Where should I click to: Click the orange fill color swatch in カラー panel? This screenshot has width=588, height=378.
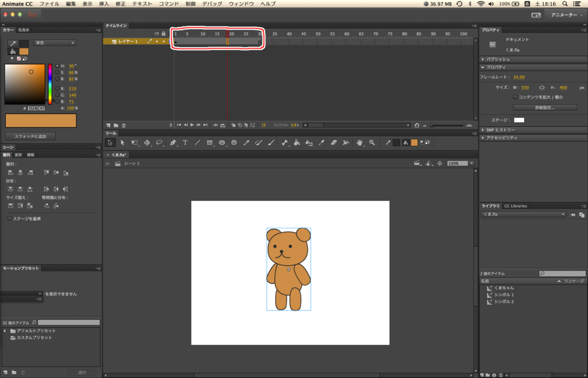point(24,52)
